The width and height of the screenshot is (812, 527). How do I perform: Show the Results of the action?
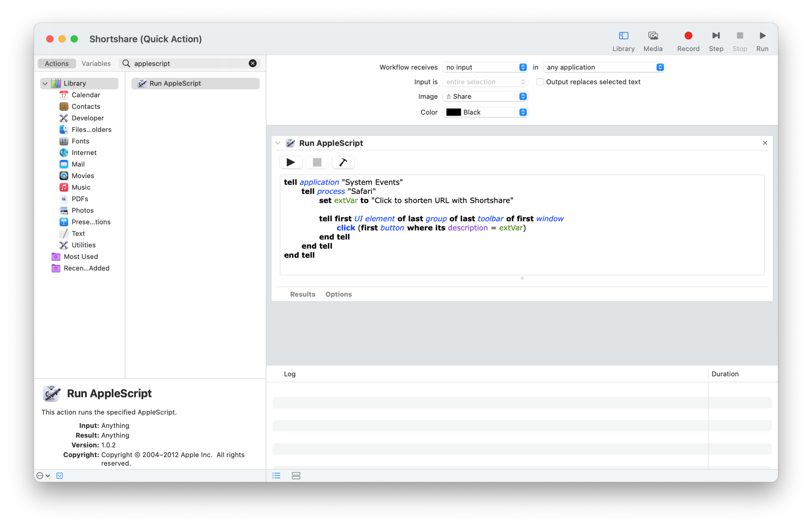pyautogui.click(x=302, y=294)
